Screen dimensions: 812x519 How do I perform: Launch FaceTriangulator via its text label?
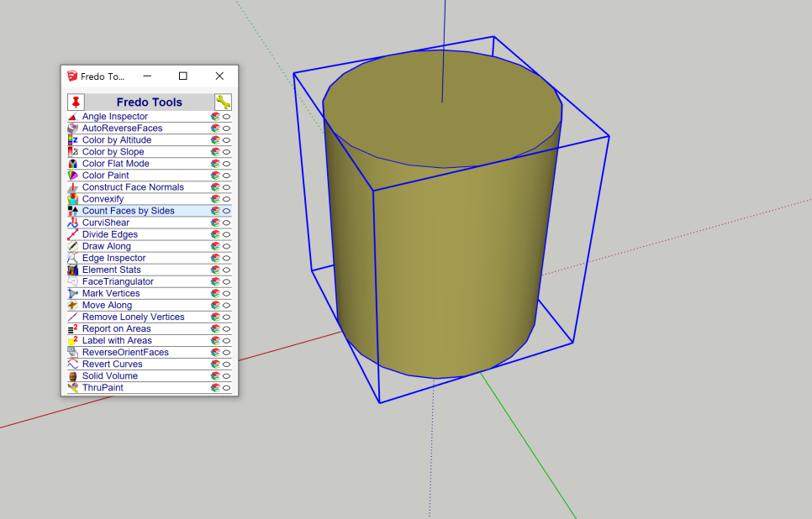pos(118,281)
